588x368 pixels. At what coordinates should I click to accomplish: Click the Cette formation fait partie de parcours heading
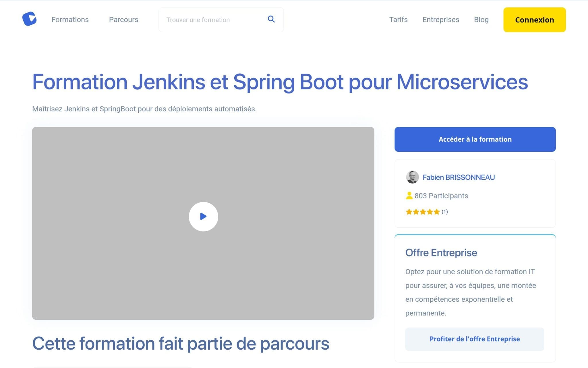pos(181,344)
